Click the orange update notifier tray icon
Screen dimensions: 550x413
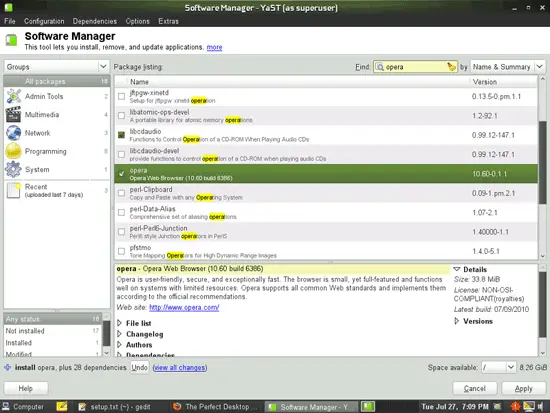coord(515,407)
